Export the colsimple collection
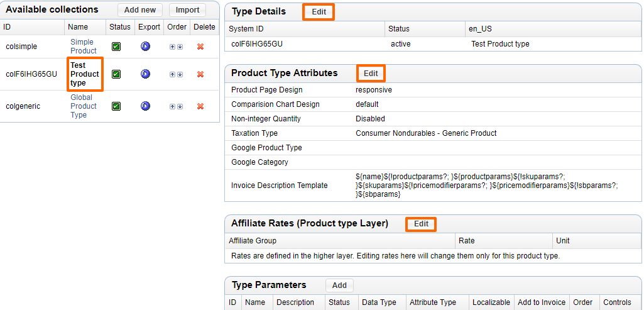 point(145,47)
